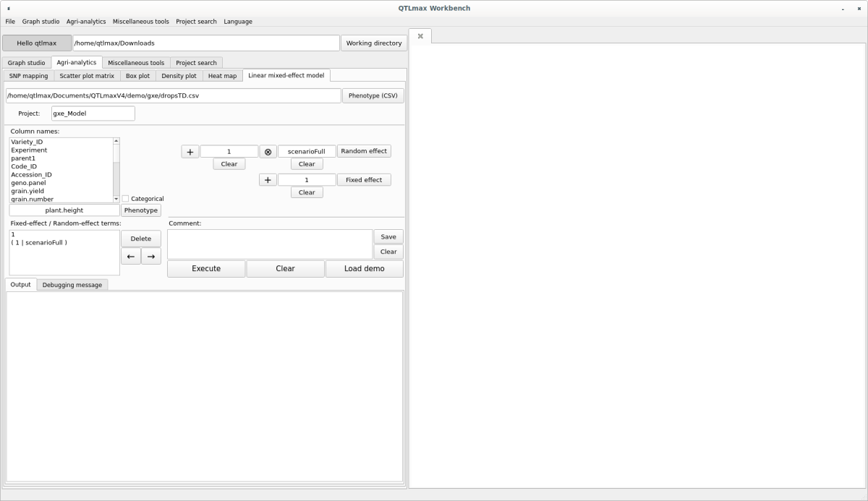This screenshot has width=868, height=501.
Task: Close the right panel tab with the X icon
Action: [420, 36]
